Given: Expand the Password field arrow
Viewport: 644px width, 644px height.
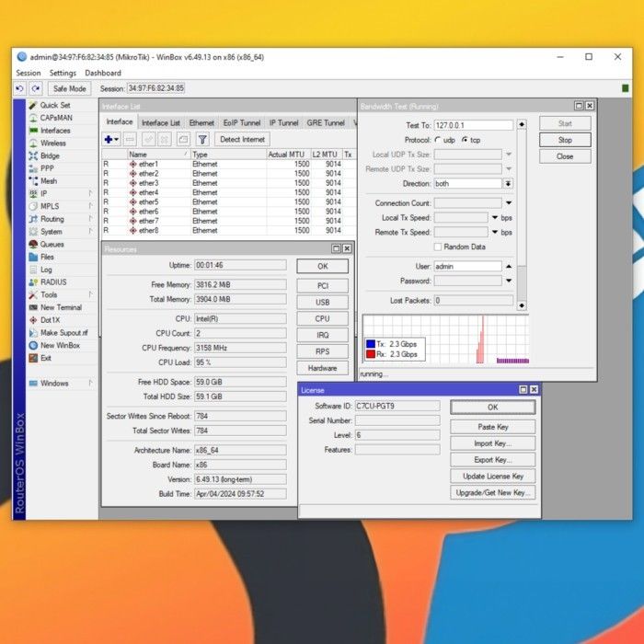Looking at the screenshot, I should [508, 281].
